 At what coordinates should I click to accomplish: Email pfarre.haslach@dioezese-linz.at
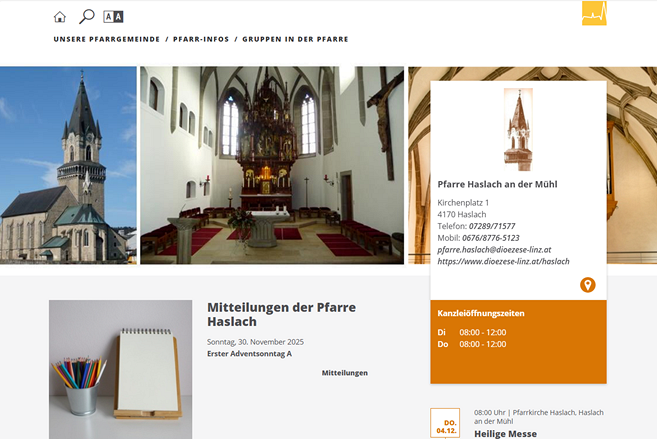[x=494, y=250]
